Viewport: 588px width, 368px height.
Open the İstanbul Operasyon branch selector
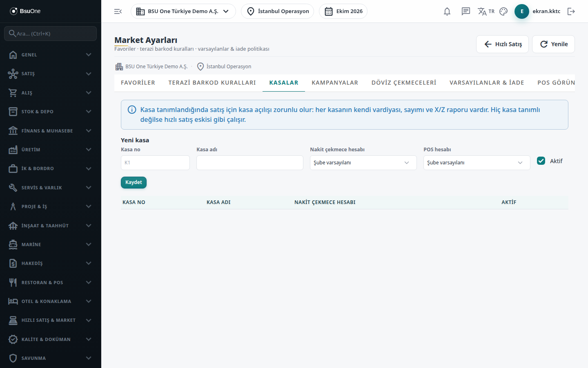point(277,11)
